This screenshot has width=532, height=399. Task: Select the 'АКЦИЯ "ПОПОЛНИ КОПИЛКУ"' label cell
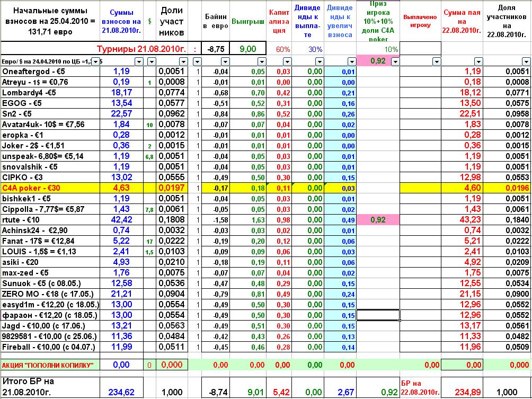pos(50,365)
